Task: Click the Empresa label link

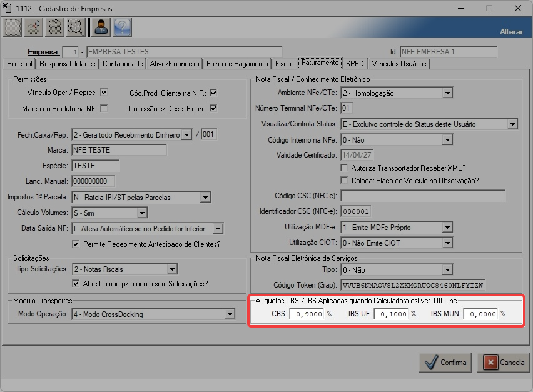Action: pos(44,52)
